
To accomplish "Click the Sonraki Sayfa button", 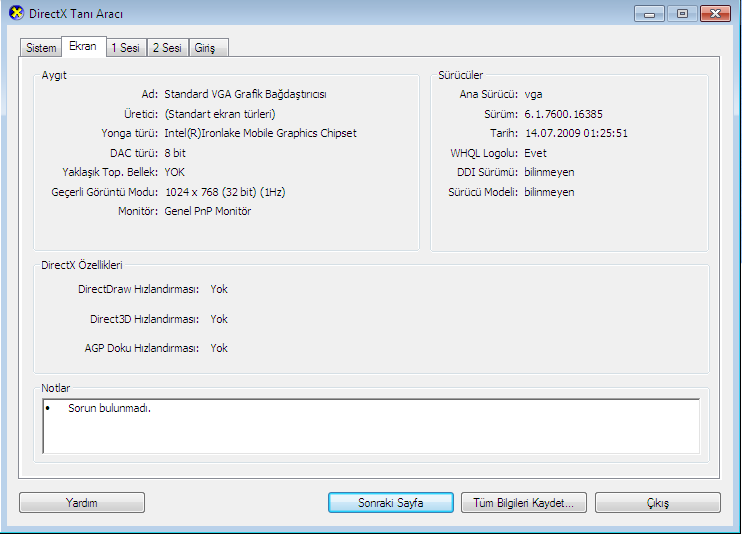I will [x=391, y=503].
